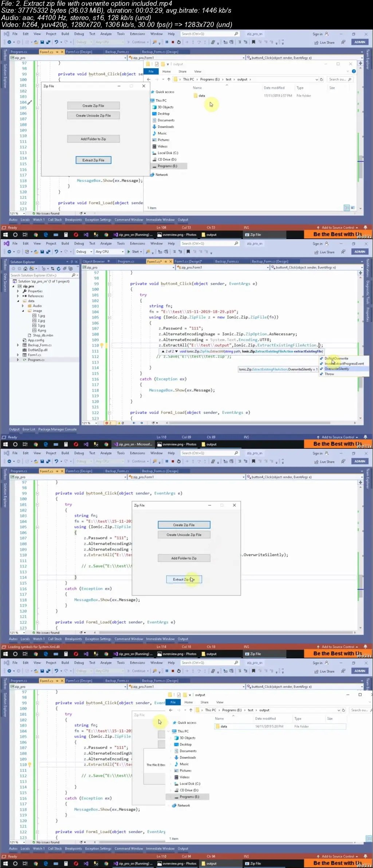Toggle Show All Files in Solution Explorer toolbar
Screen dimensions: 373x868
coord(71,269)
